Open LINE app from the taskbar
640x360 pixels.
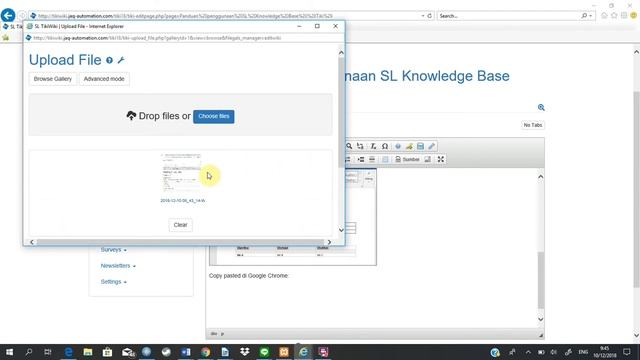click(264, 352)
